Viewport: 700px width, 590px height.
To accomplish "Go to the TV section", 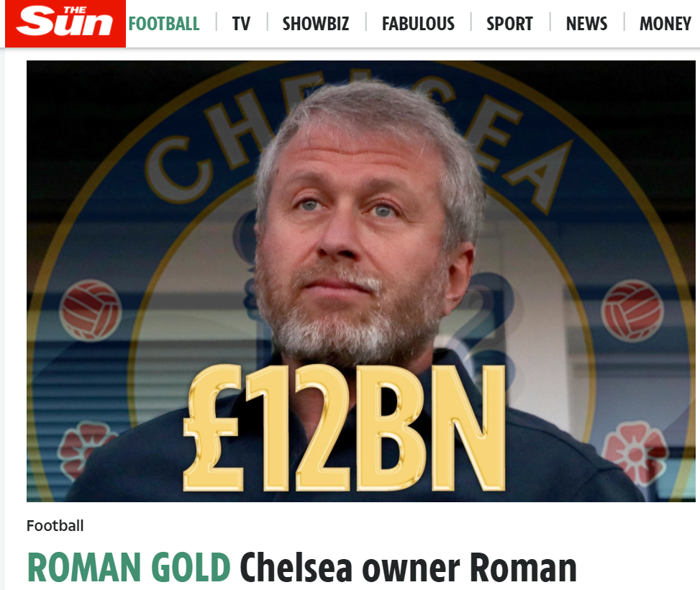I will (241, 24).
